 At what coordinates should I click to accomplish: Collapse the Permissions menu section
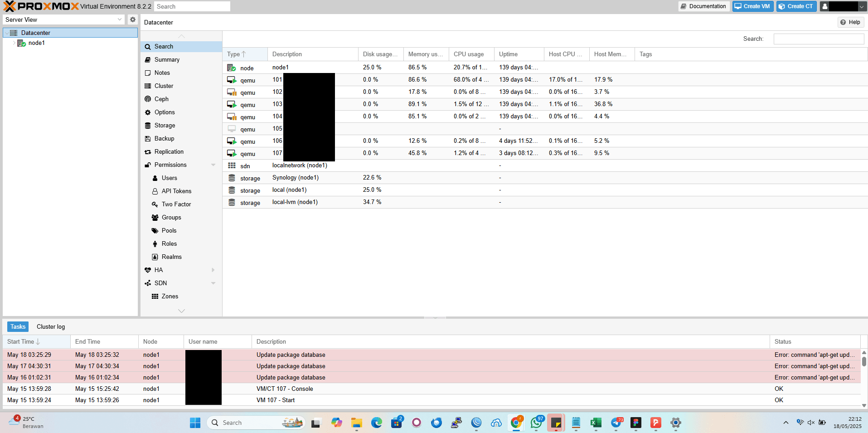pyautogui.click(x=213, y=165)
